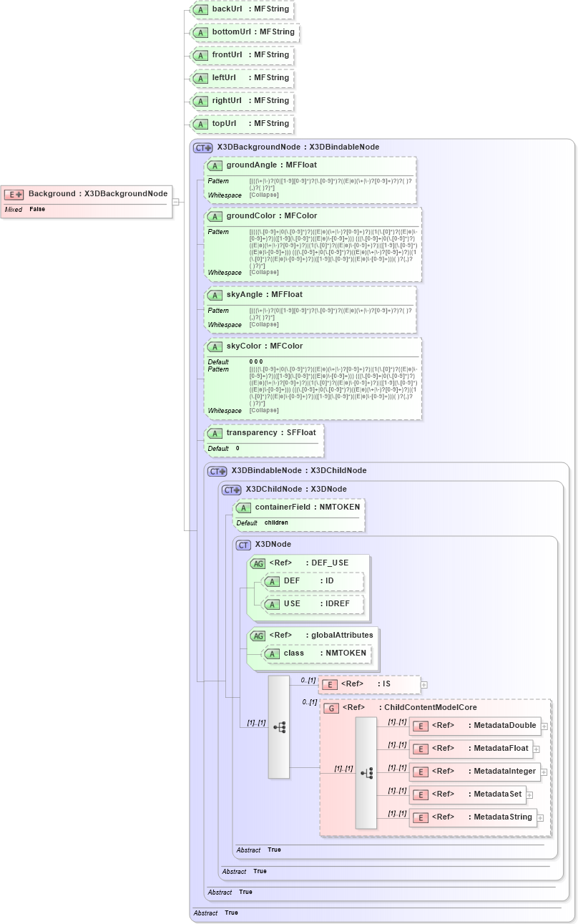Viewport: 578px width, 924px height.
Task: Select the ChildContentModelCore choice compositor box
Action: click(x=366, y=773)
